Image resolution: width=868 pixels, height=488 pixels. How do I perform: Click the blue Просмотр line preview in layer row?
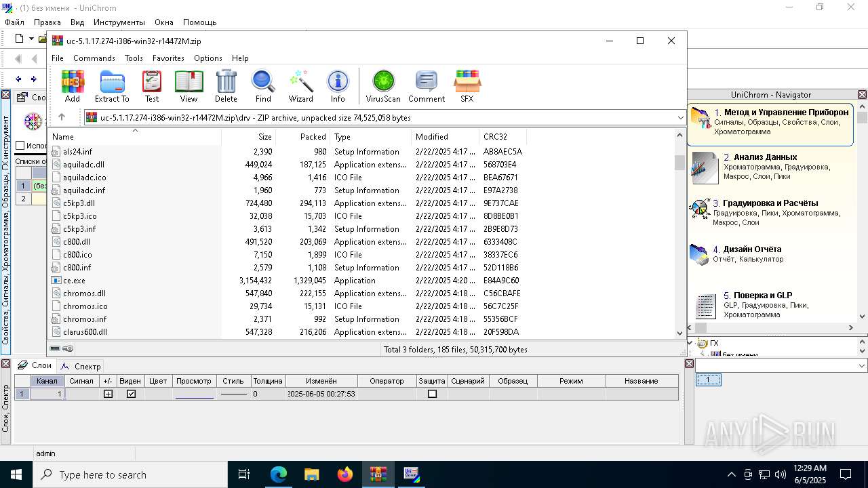[x=194, y=394]
